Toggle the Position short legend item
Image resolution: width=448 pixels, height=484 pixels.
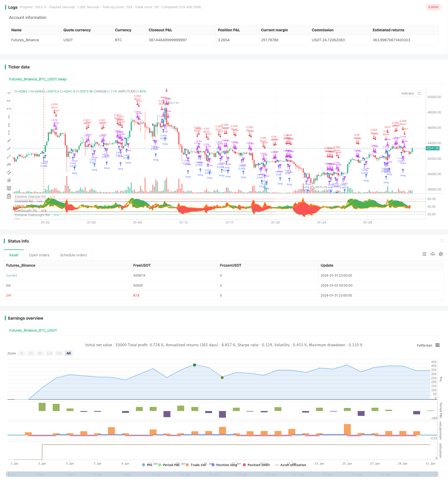click(256, 465)
